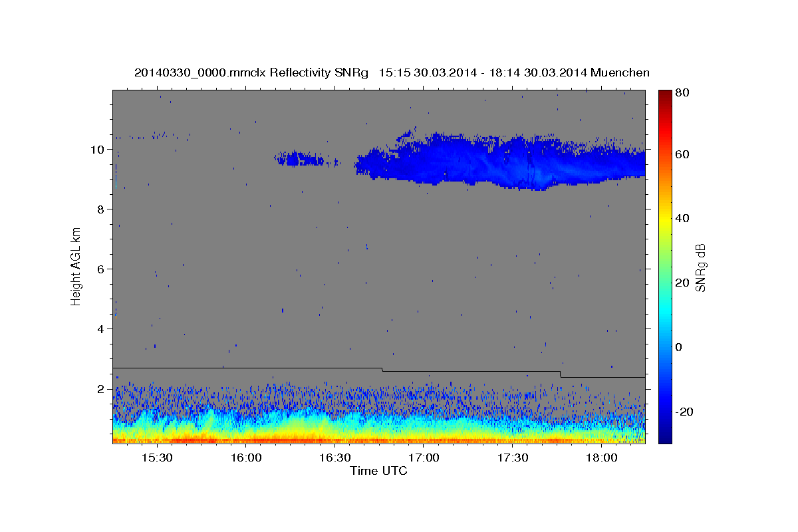
Task: Click the colorbar value 80
Action: 682,93
